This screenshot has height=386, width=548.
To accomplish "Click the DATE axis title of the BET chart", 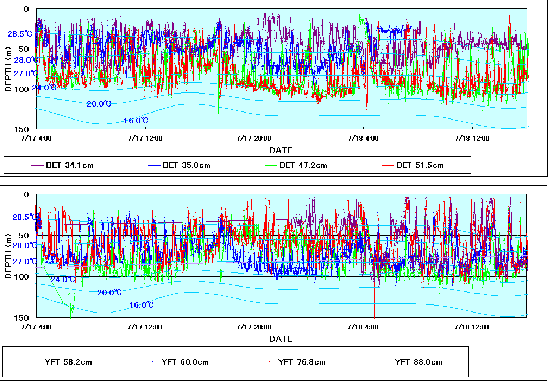I will pyautogui.click(x=280, y=150).
